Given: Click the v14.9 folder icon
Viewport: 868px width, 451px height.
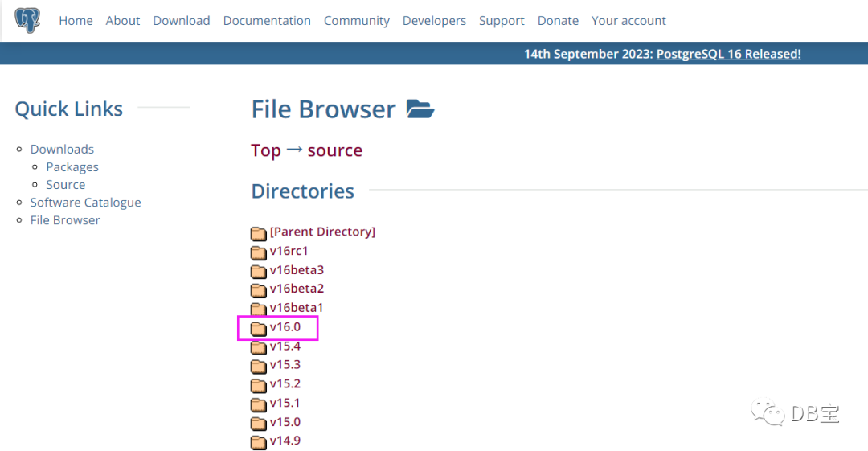Looking at the screenshot, I should tap(259, 442).
